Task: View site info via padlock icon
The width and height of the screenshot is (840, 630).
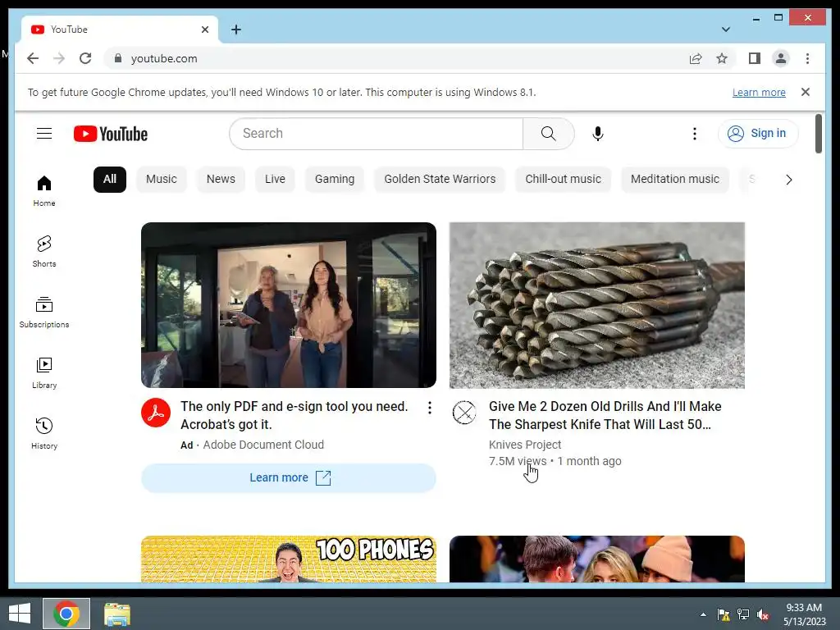Action: coord(118,58)
